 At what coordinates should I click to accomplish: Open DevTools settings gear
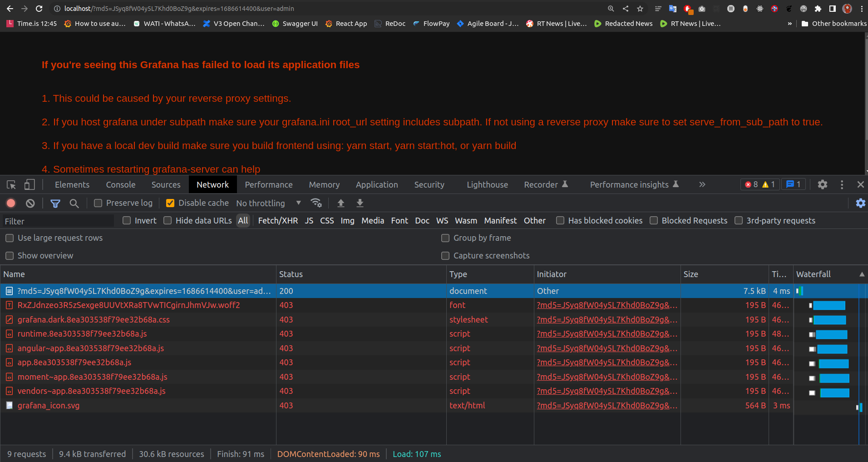coord(822,184)
